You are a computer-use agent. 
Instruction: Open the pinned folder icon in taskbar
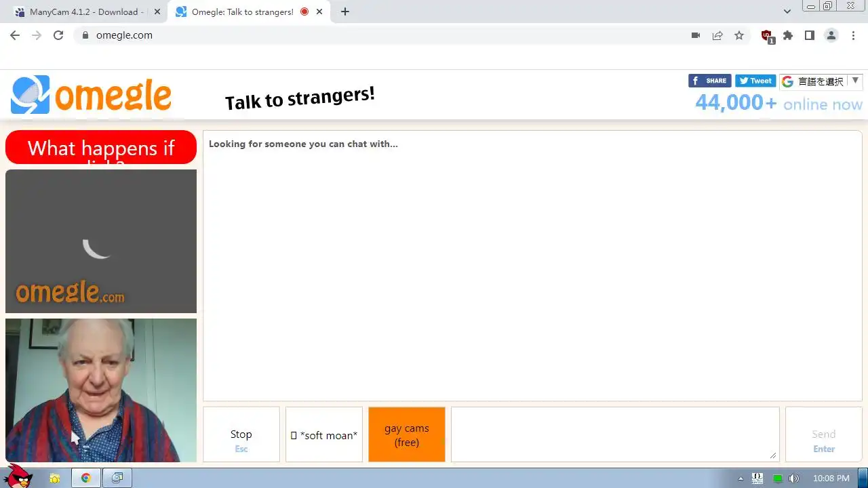(x=54, y=479)
